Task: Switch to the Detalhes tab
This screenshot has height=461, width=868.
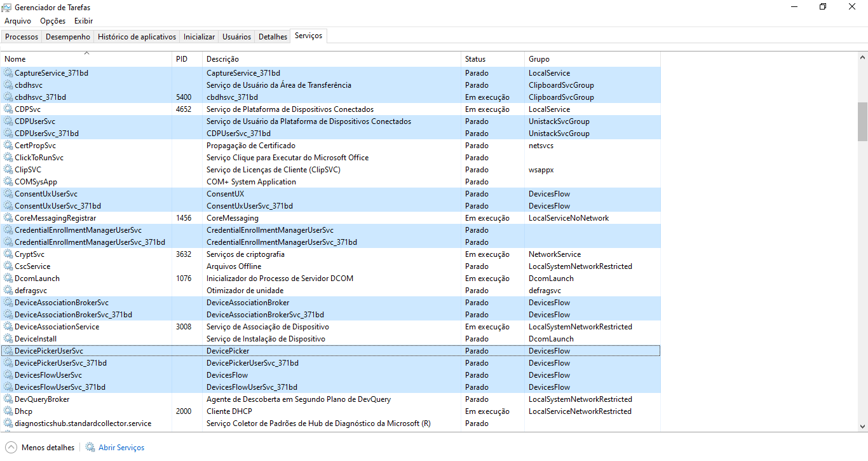Action: pos(273,37)
